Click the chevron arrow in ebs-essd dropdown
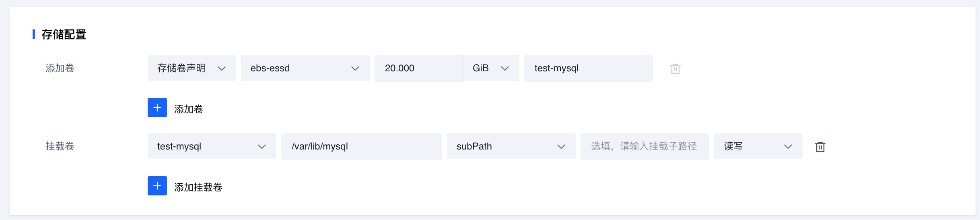Viewport: 980px width, 220px height. 355,68
